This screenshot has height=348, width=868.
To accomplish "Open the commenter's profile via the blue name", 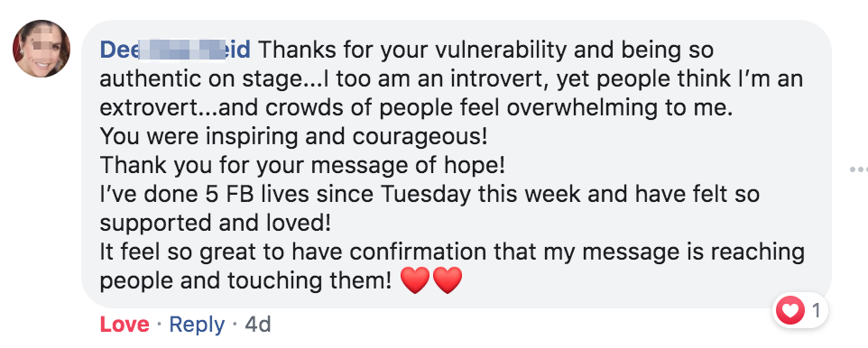I will (x=175, y=50).
